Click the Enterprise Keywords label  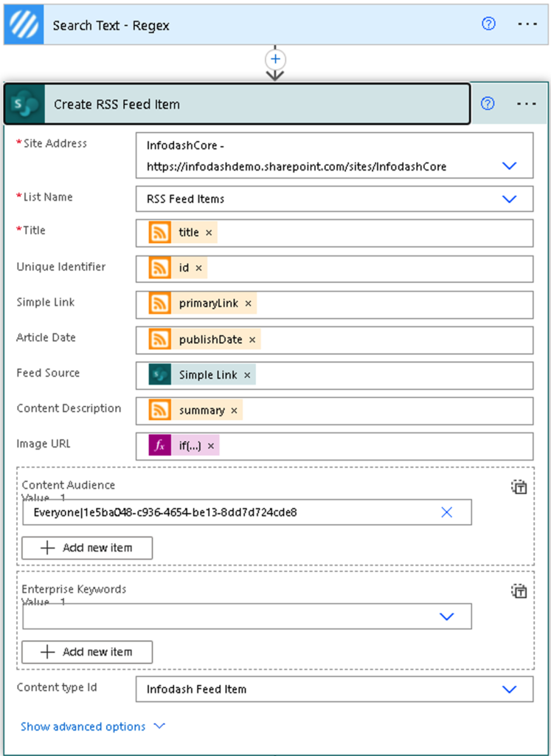(x=74, y=589)
